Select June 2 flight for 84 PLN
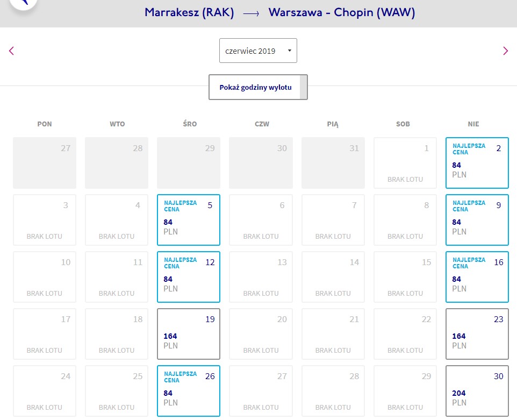This screenshot has width=517, height=420. coord(477,163)
